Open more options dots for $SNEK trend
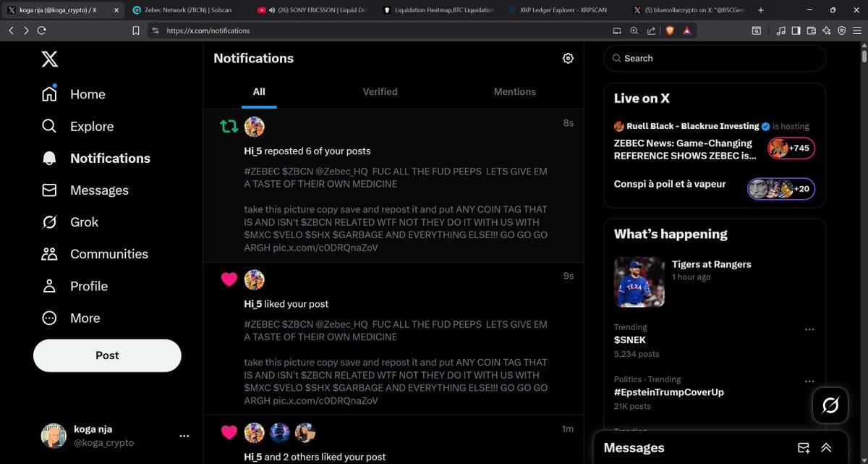 (809, 329)
